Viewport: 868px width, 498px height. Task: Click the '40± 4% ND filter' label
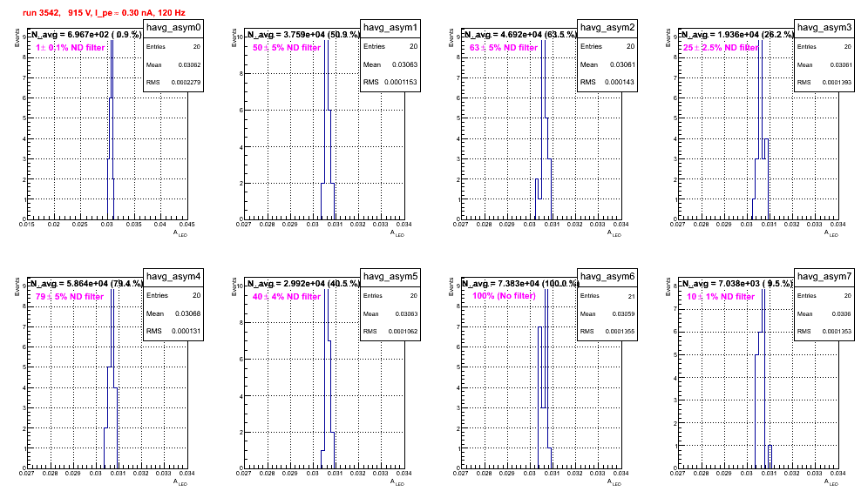tap(287, 297)
